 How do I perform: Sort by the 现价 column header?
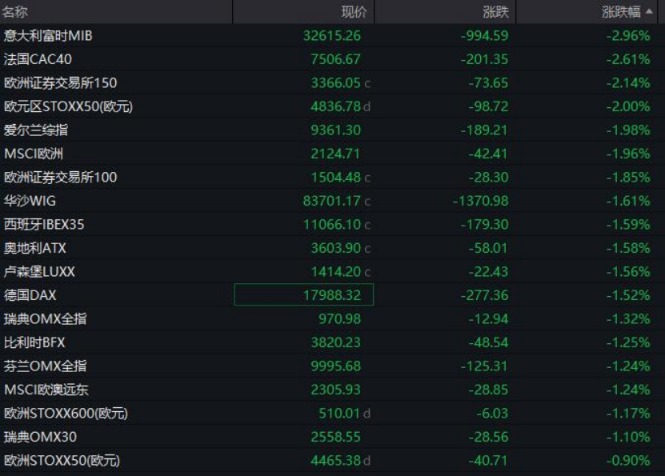click(355, 12)
